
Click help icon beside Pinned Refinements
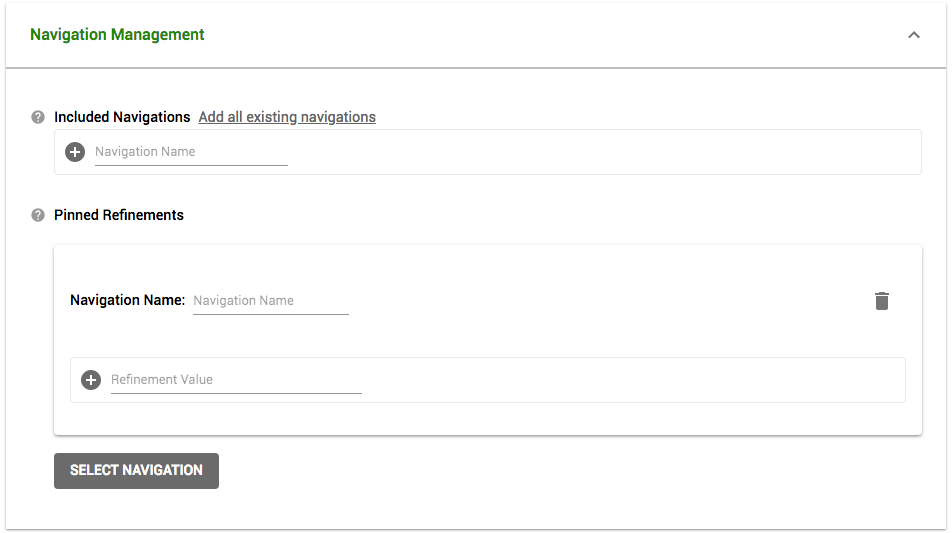click(x=38, y=215)
